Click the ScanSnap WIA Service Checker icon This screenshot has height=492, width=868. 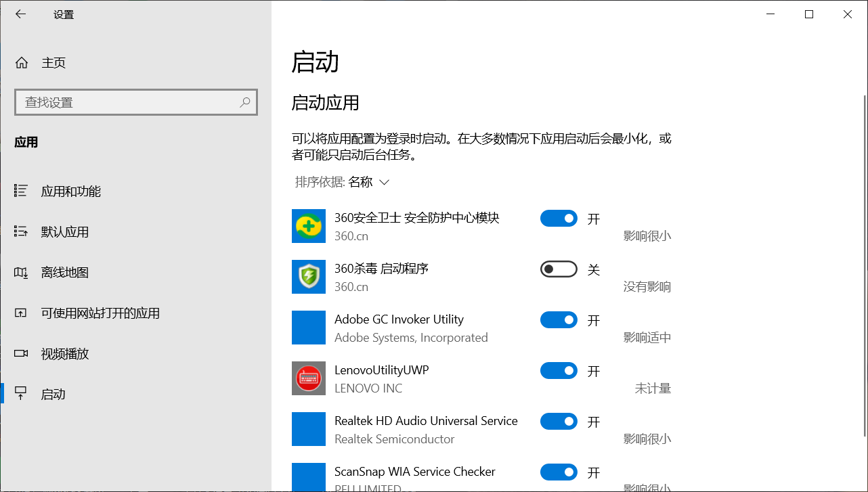[x=309, y=477]
